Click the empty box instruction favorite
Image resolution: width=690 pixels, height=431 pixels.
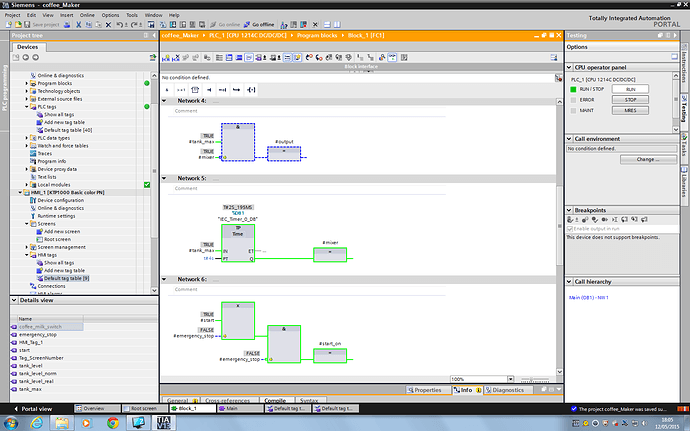click(x=195, y=90)
